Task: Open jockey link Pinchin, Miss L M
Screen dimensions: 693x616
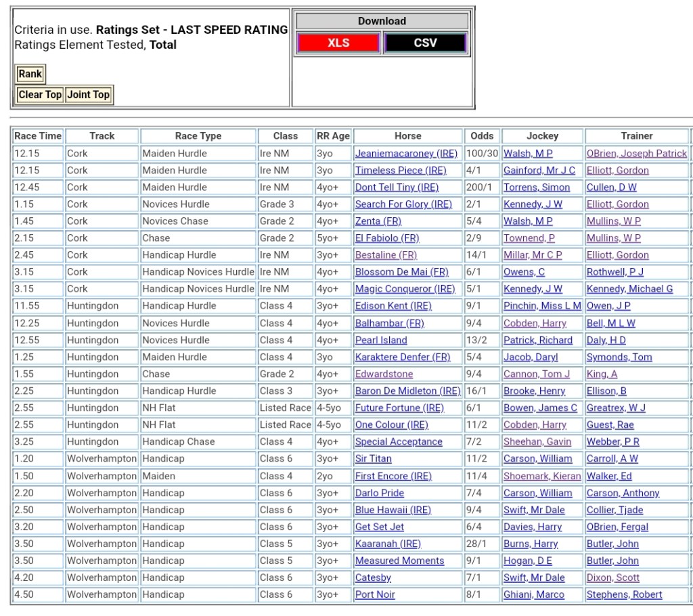Action: (x=542, y=306)
